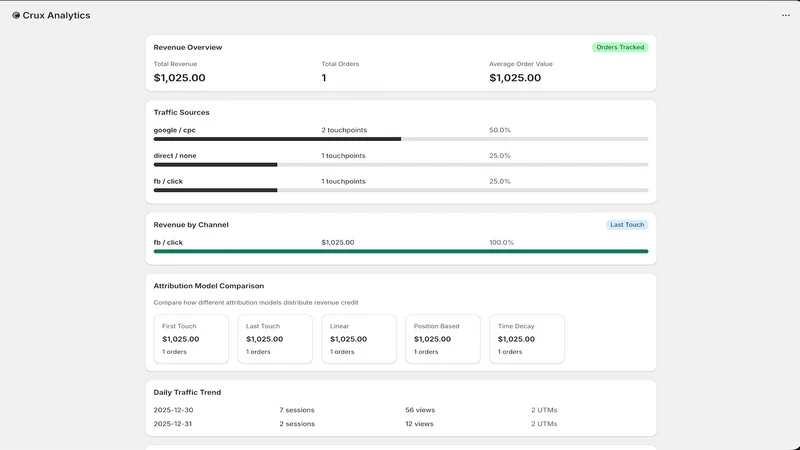Click the 56 views value

click(x=420, y=410)
